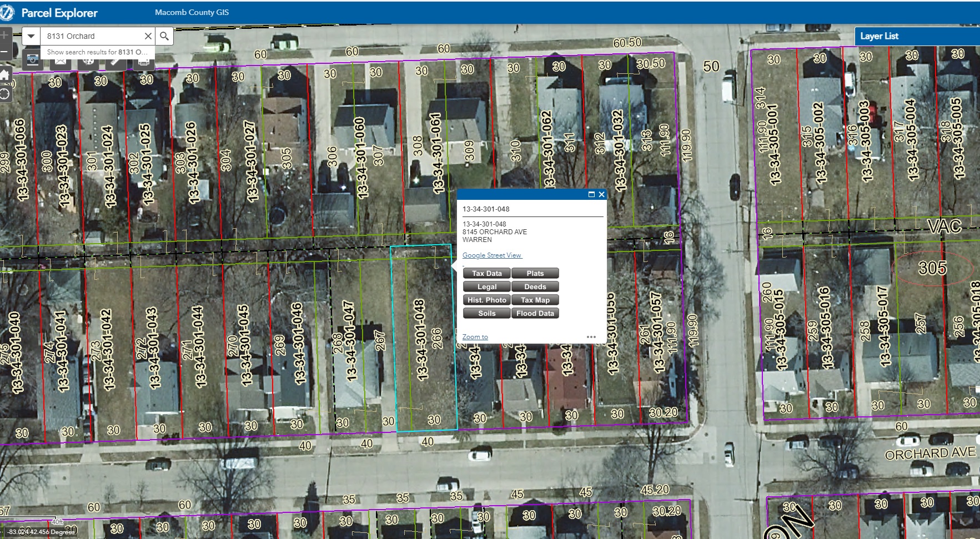Click the Tax Data button
The height and width of the screenshot is (539, 980).
487,273
